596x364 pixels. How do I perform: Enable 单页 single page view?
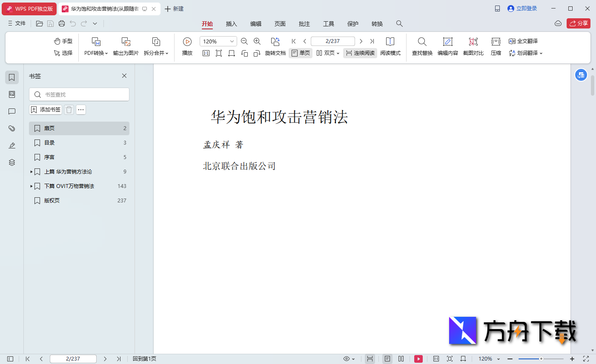[x=301, y=53]
